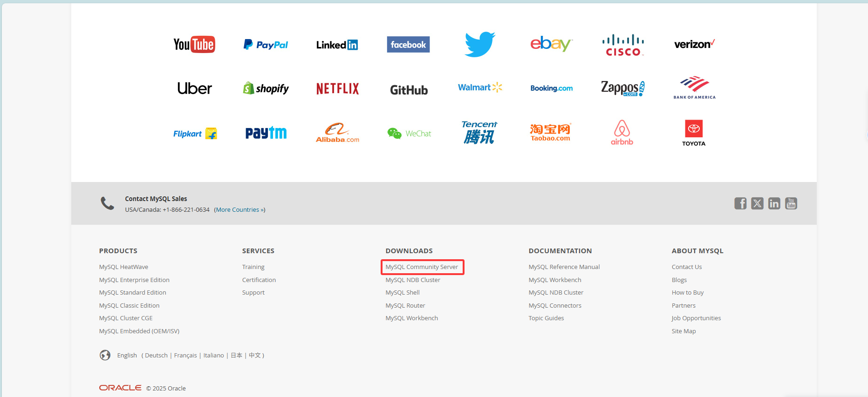Viewport: 868px width, 397px height.
Task: Click the blue facebook logo
Action: tap(408, 45)
